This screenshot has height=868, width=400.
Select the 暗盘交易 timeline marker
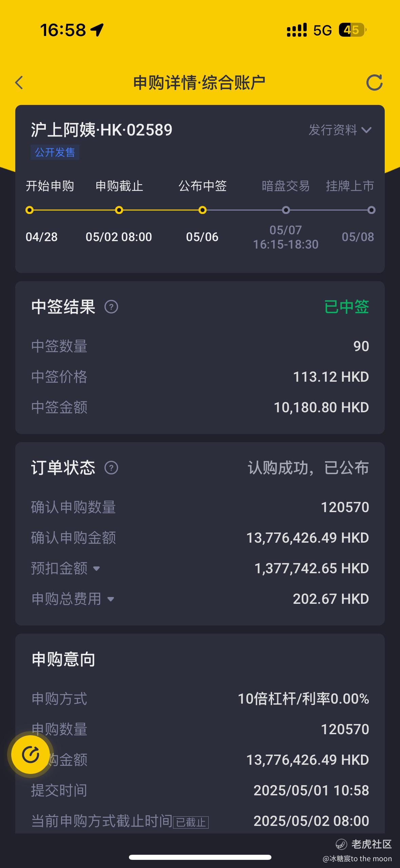[x=286, y=210]
